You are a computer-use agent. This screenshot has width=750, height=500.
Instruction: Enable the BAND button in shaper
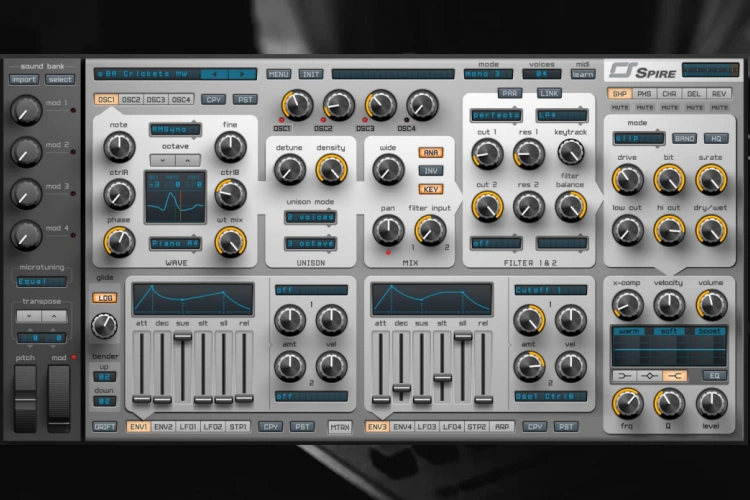tap(684, 138)
